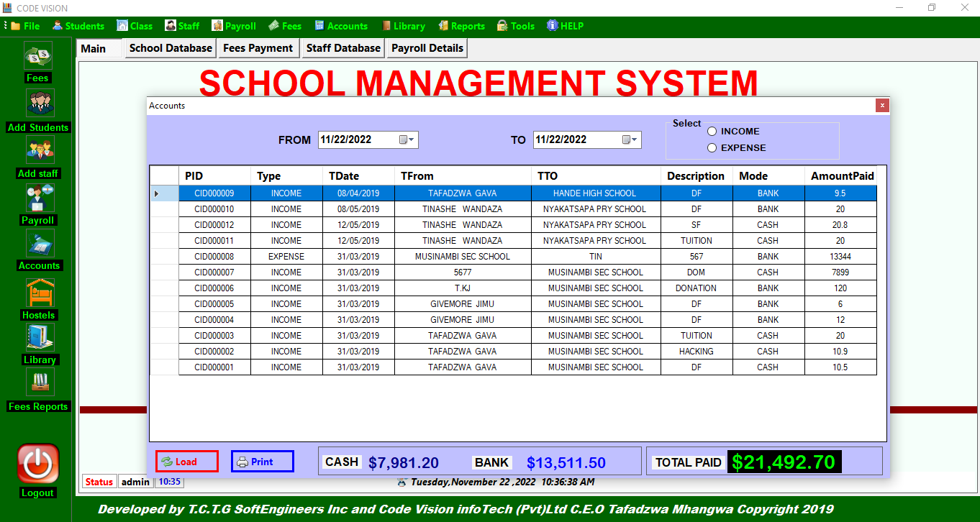Viewport: 980px width, 522px height.
Task: Open the Accounts sidebar icon
Action: [40, 243]
